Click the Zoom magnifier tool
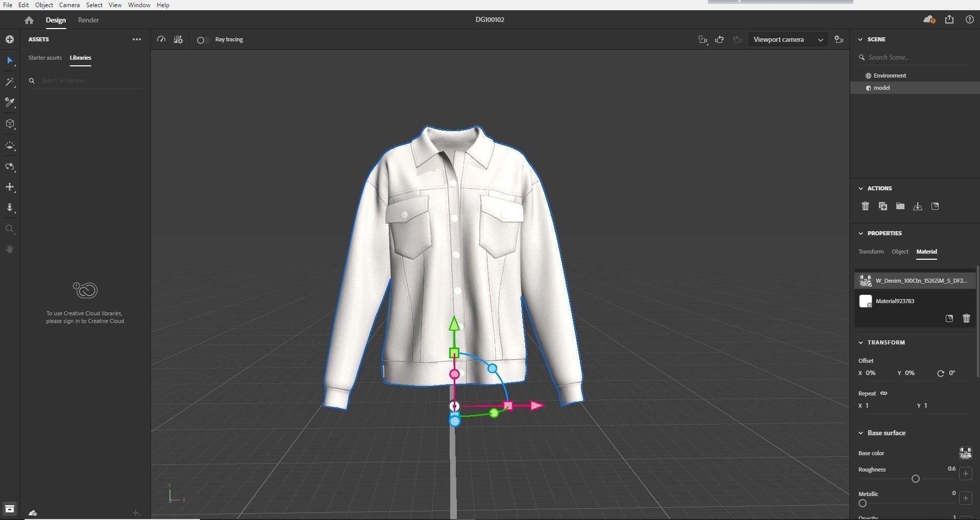This screenshot has width=980, height=520. point(10,229)
